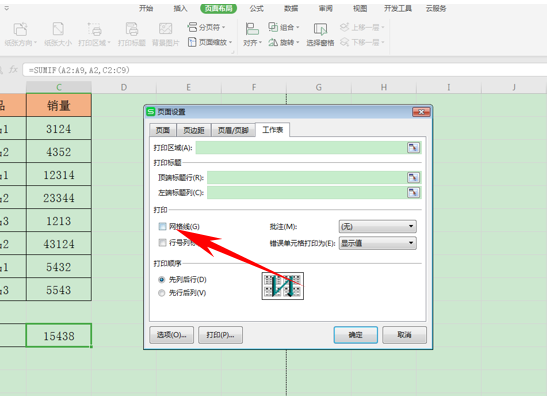
Task: Close the 页面设置 dialog
Action: [421, 112]
